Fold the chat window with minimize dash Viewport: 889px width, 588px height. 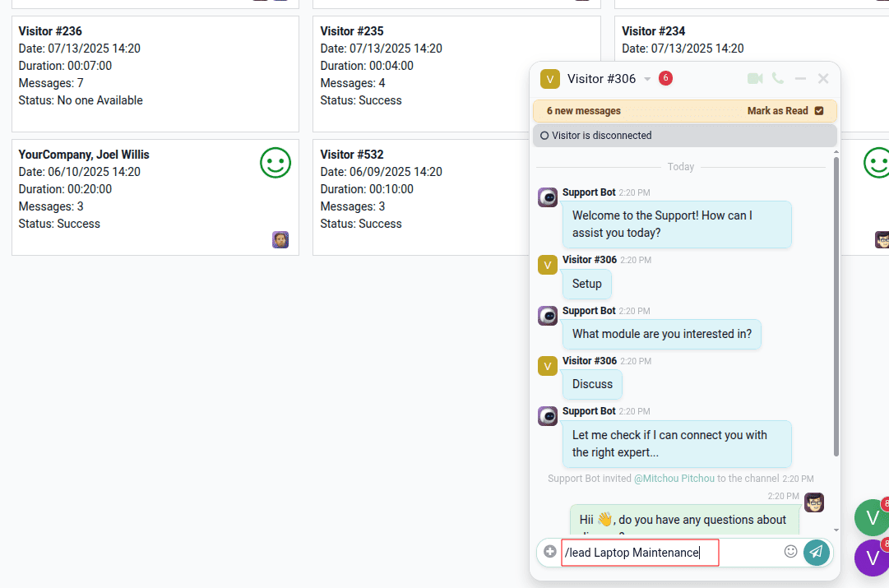point(800,79)
